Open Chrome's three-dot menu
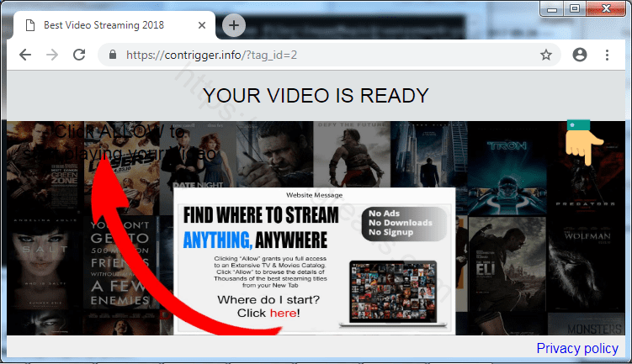 pos(607,55)
